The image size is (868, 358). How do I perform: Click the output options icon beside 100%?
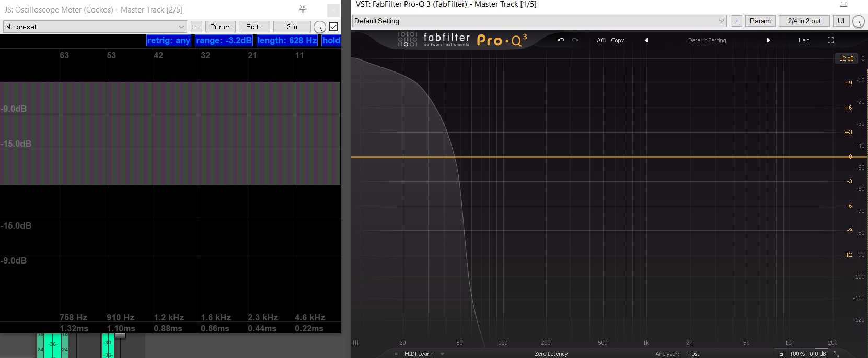(781, 354)
